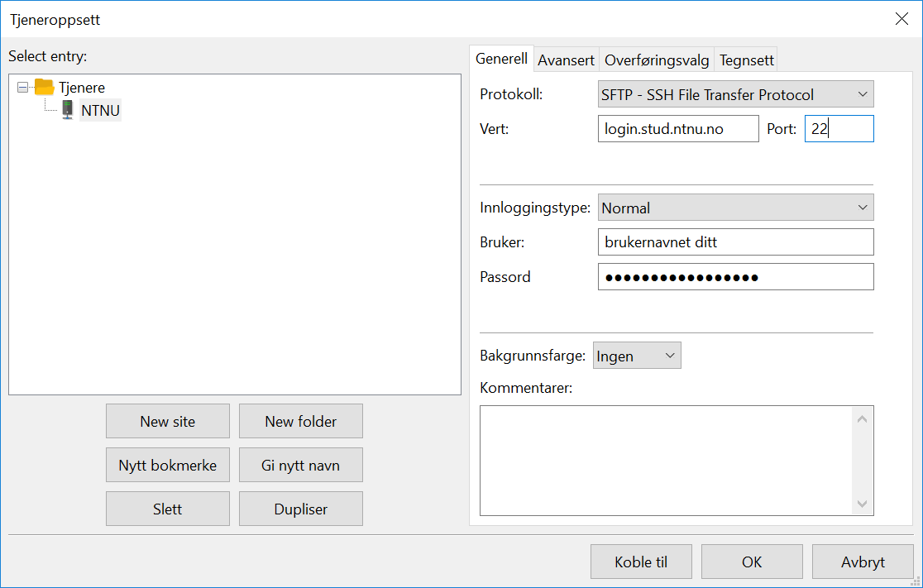
Task: Collapse the Tjenere tree node
Action: point(22,87)
